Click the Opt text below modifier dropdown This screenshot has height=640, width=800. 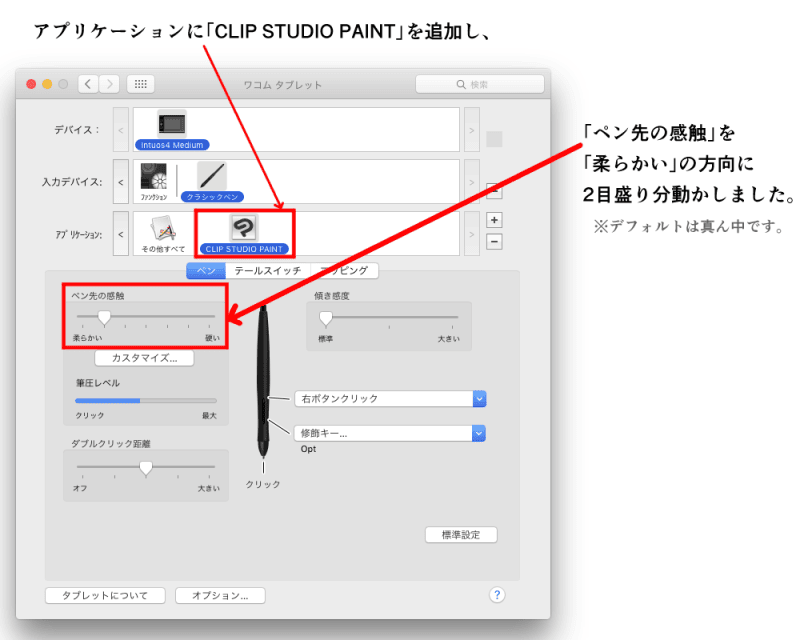coord(308,449)
